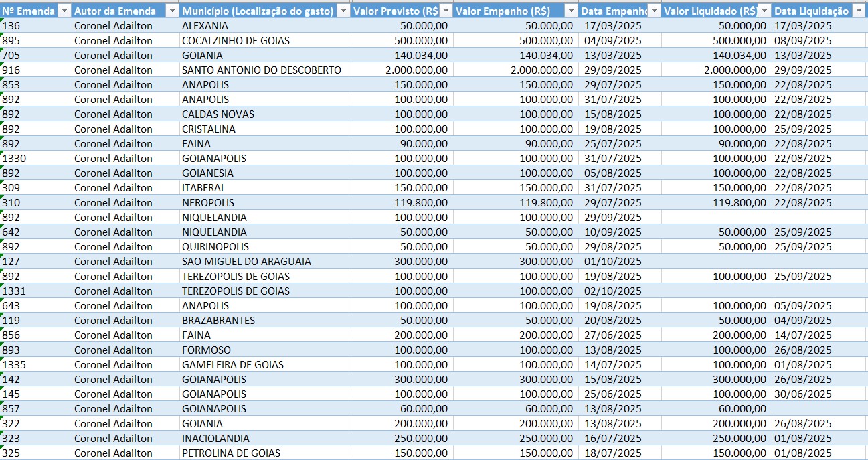Click the COCALZINHO DE GOIAS cell
The height and width of the screenshot is (460, 868).
(x=236, y=41)
